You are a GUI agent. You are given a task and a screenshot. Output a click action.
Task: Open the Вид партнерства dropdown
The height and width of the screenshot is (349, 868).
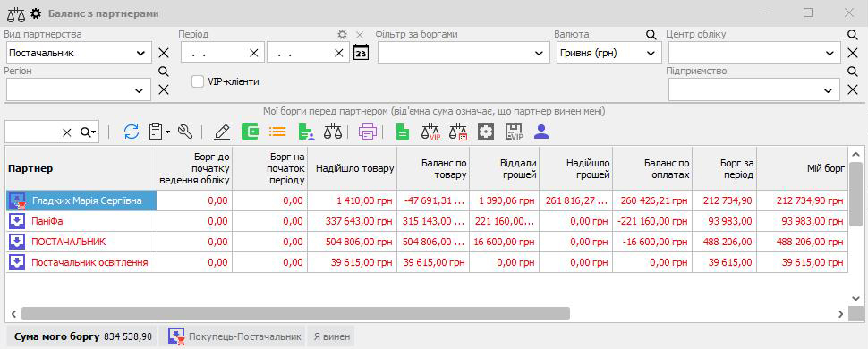tap(140, 54)
